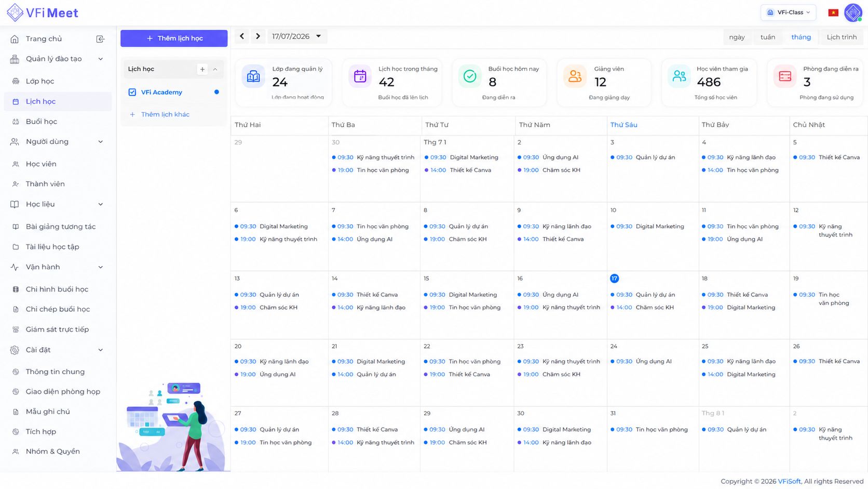Open Trang chủ home icon
868x489 pixels.
(x=15, y=39)
